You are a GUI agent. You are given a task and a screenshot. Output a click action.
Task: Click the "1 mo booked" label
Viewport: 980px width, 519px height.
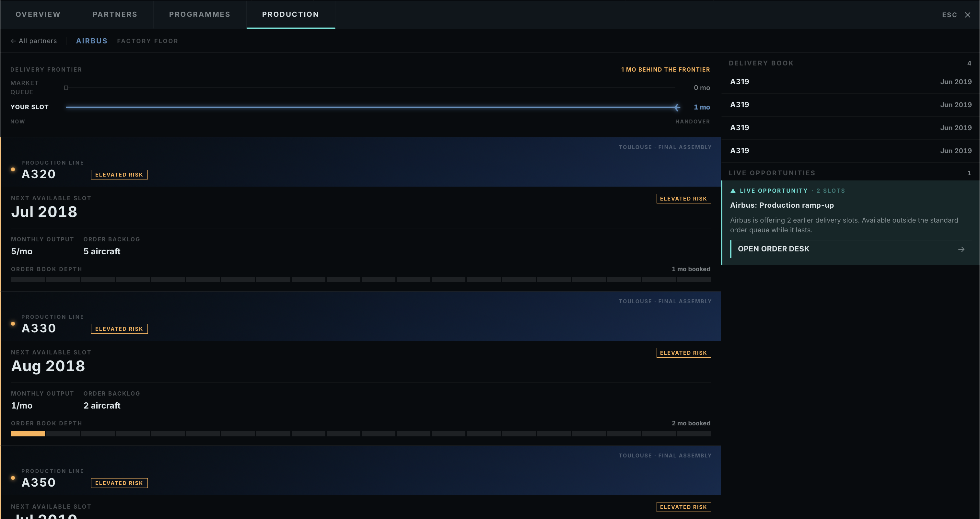[x=691, y=269]
